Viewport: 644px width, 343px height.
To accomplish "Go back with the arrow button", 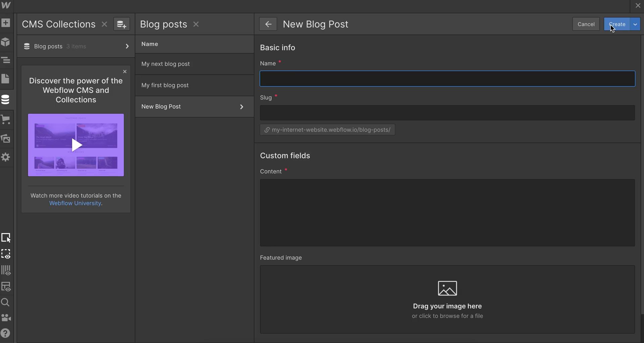I will pyautogui.click(x=268, y=24).
